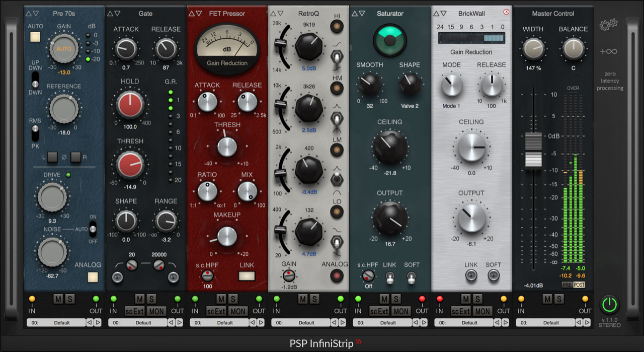
Task: Engage the s.c.HPF button on FET Pressor
Action: point(208,276)
